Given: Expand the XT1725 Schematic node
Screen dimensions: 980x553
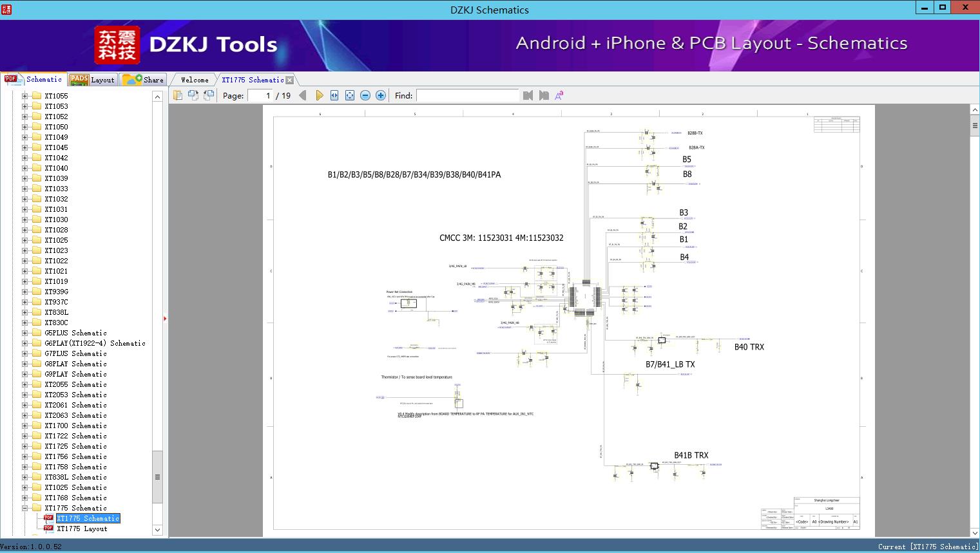Looking at the screenshot, I should click(x=24, y=446).
